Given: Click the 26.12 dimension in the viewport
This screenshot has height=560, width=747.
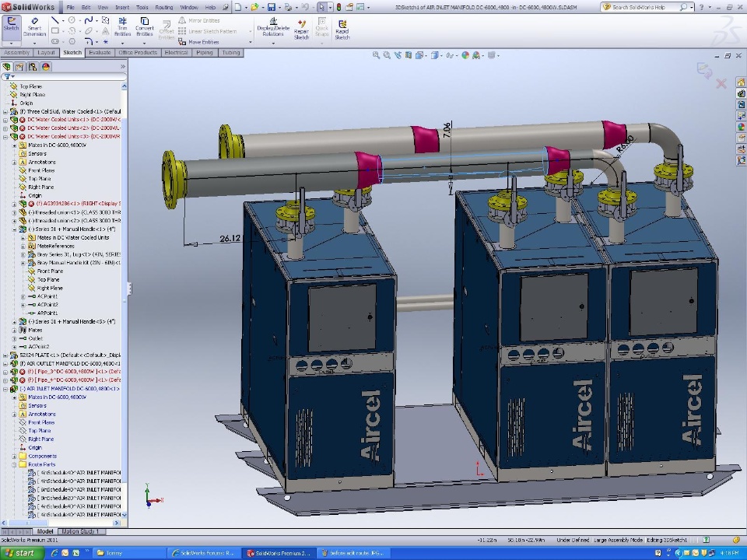Looking at the screenshot, I should pyautogui.click(x=230, y=238).
